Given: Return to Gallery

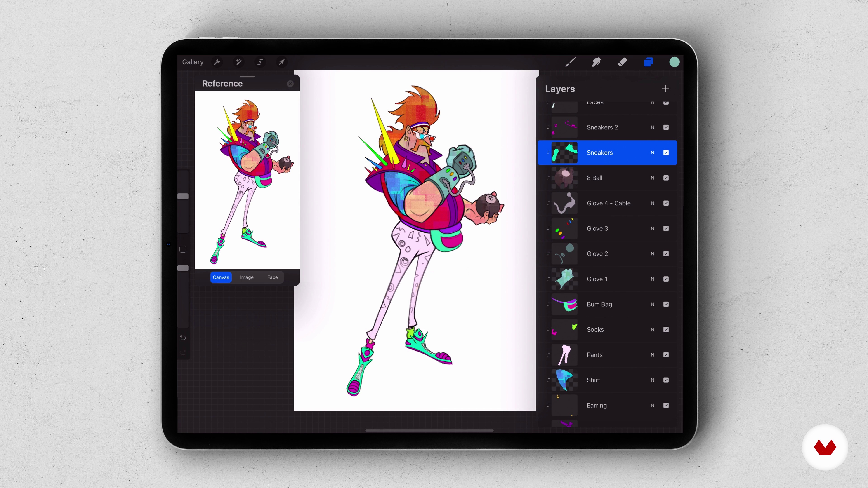Looking at the screenshot, I should point(193,62).
